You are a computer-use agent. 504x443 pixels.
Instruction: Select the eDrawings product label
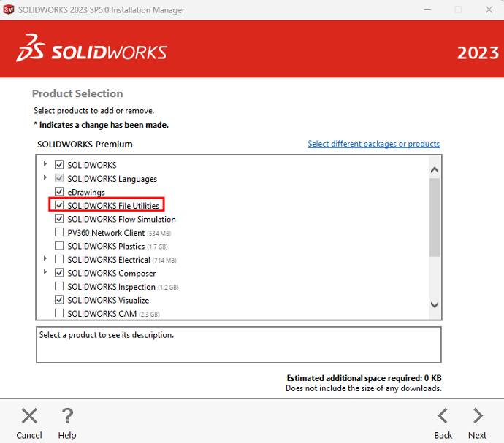pyautogui.click(x=86, y=192)
